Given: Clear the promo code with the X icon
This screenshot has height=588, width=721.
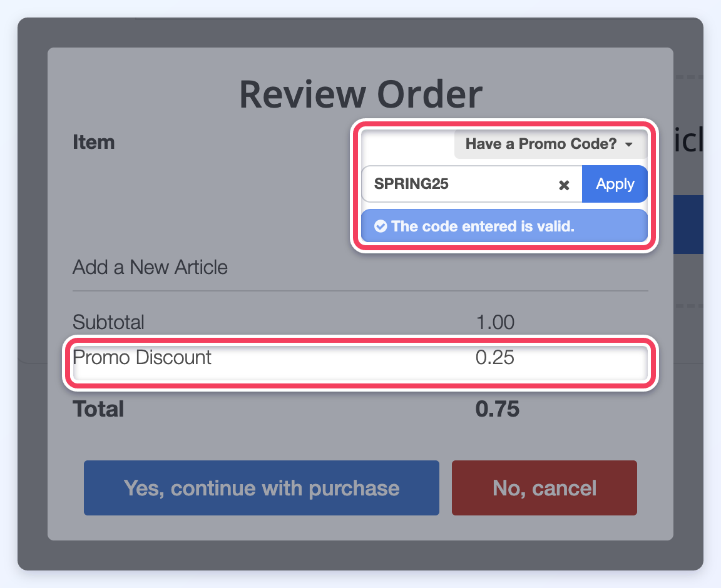Looking at the screenshot, I should 564,185.
